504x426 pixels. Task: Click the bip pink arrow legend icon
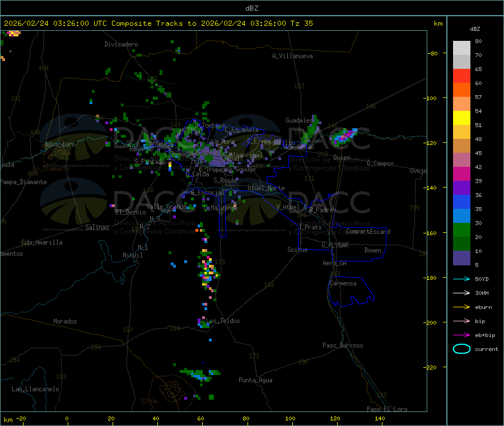(461, 321)
